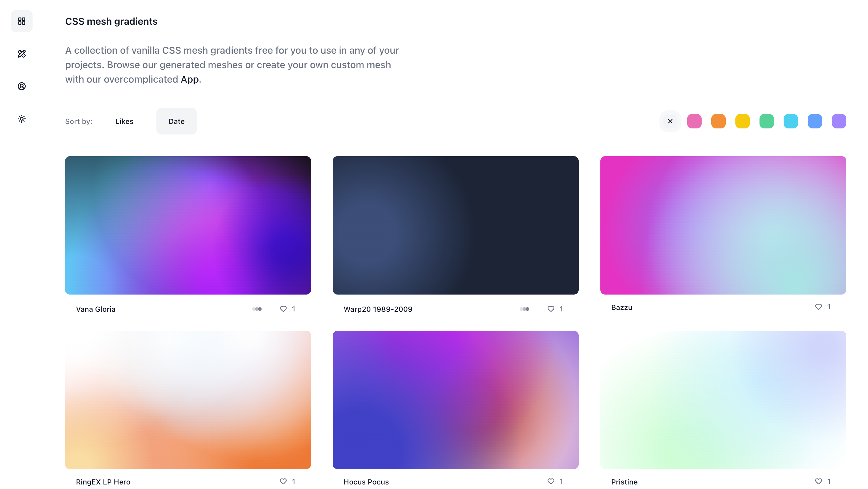Image resolution: width=868 pixels, height=489 pixels.
Task: Filter by purple color swatch
Action: tap(839, 121)
